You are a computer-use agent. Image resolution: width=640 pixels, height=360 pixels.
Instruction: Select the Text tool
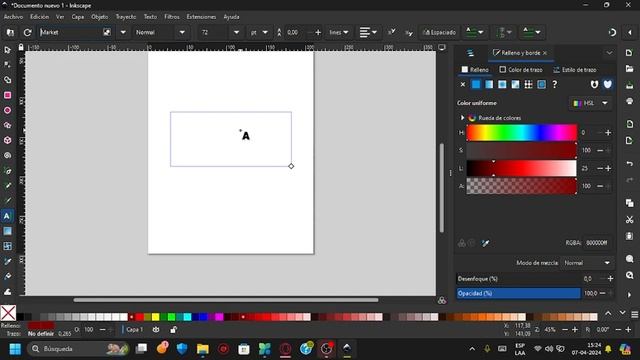tap(7, 216)
